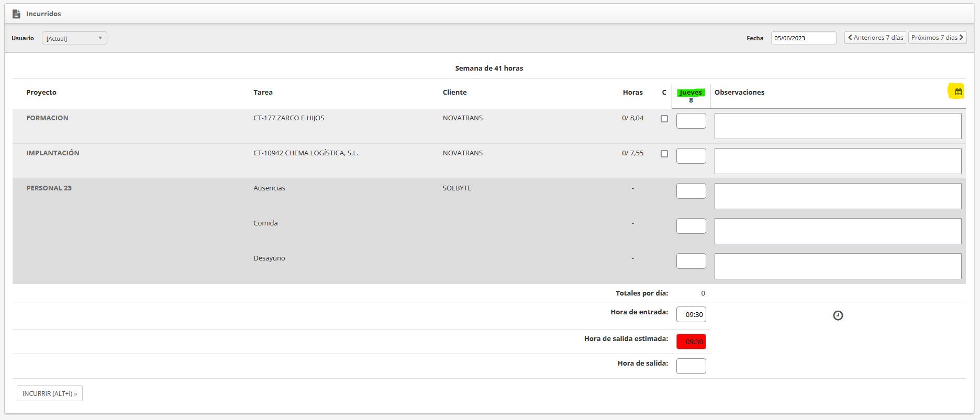Click the Ausencias task label

tap(269, 188)
